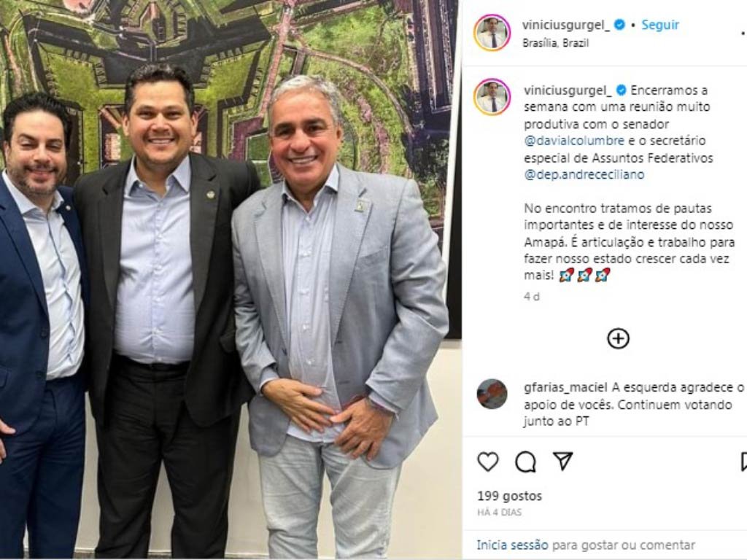Viewport: 747px width, 560px height.
Task: Click Inicia sessão login link
Action: 512,545
